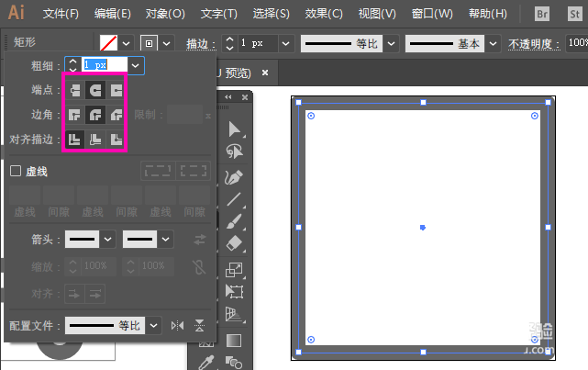This screenshot has height=370, width=588.
Task: Click the 粗细 weight stepper arrows
Action: tap(72, 65)
